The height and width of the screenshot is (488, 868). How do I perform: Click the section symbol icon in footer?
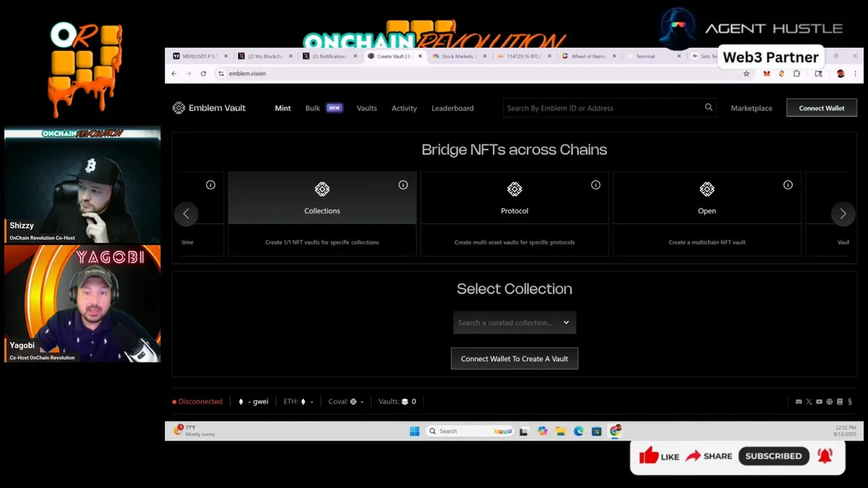850,402
